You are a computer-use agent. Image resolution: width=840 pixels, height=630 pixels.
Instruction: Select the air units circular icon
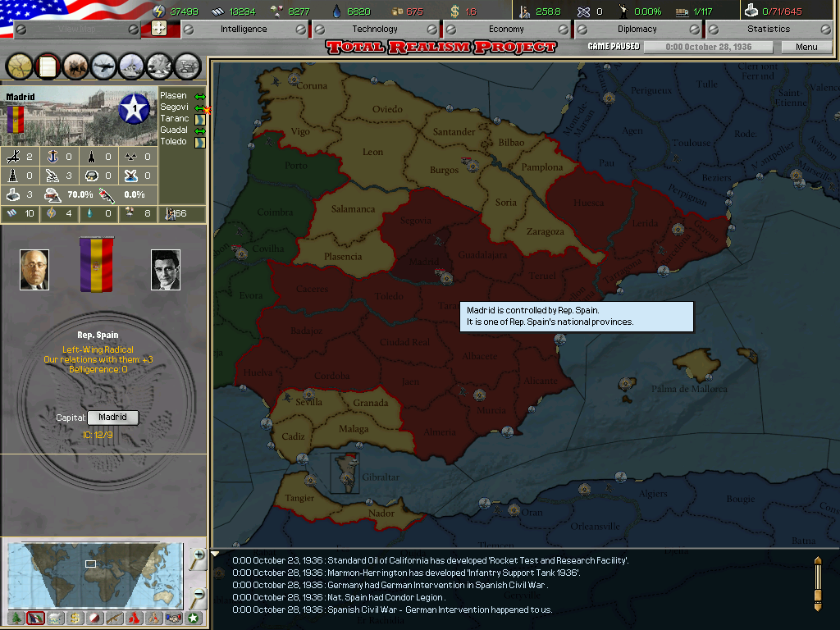(x=103, y=66)
